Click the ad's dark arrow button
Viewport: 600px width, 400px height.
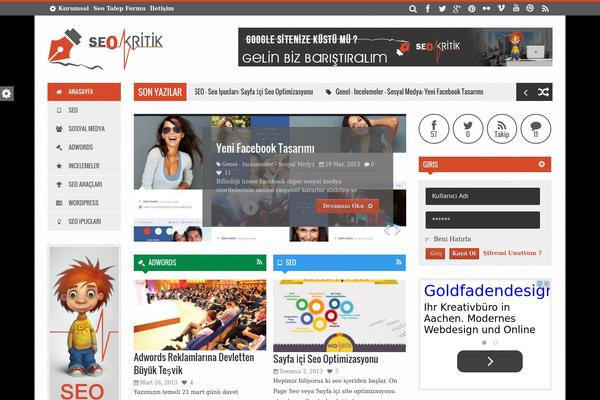pos(490,361)
